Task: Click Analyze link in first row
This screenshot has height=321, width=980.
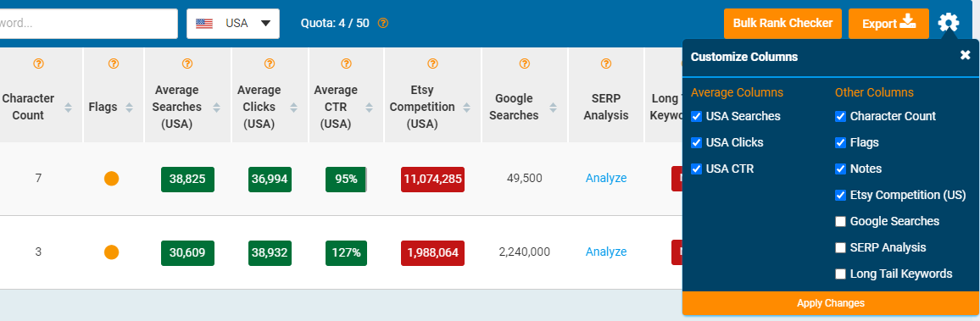Action: tap(605, 179)
